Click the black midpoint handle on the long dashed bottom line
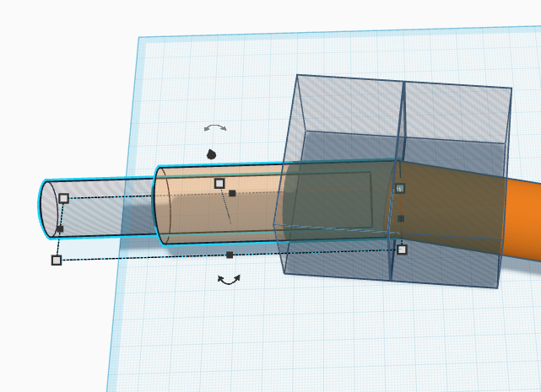This screenshot has width=541, height=392. click(x=230, y=255)
